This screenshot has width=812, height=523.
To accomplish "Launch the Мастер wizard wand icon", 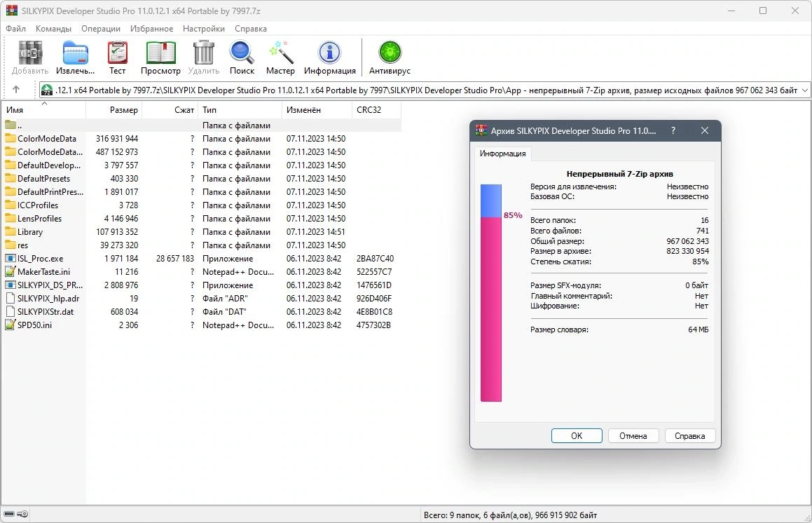I will tap(280, 53).
